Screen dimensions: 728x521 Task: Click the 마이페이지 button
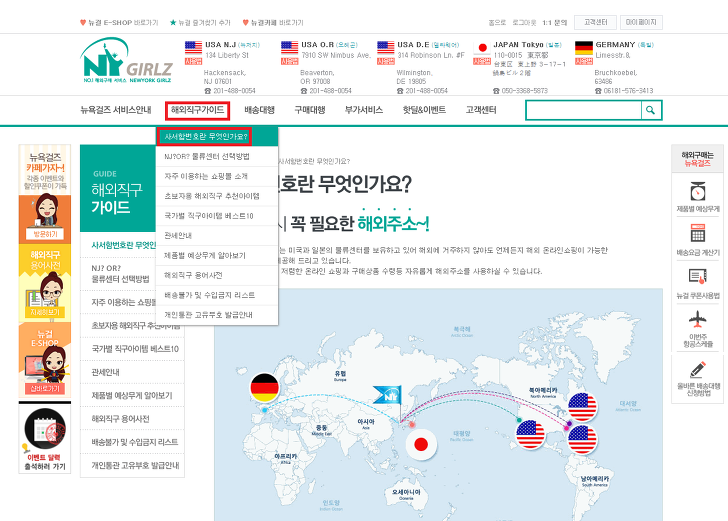coord(641,22)
